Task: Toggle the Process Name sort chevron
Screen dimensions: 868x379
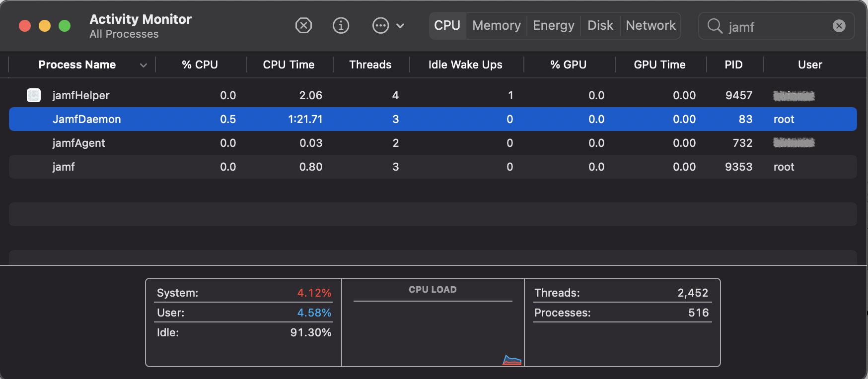Action: (144, 65)
